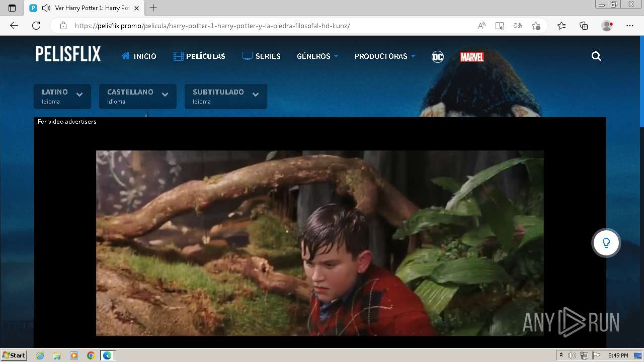This screenshot has width=644, height=362.
Task: Show hidden tray icons arrow
Action: 561,355
